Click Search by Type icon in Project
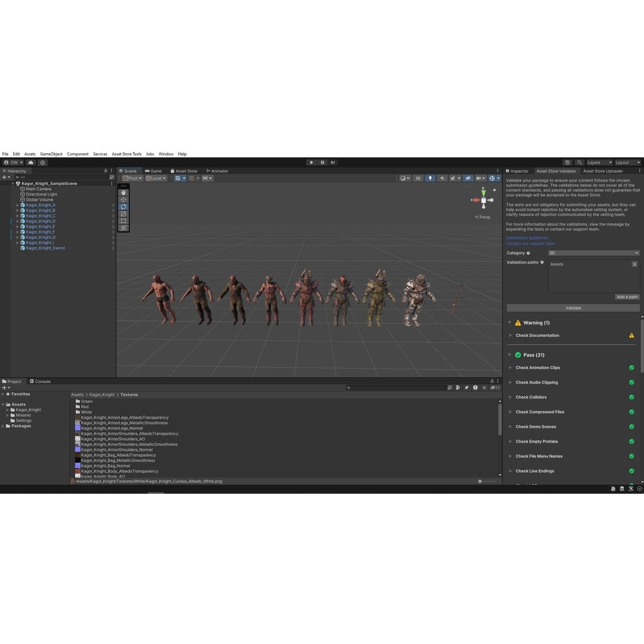 coord(458,388)
